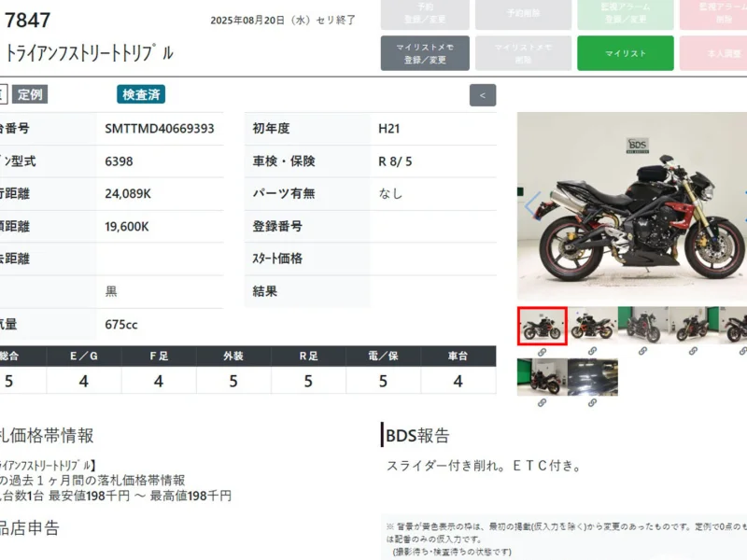
Task: Click faded 予約削除 button
Action: 523,13
